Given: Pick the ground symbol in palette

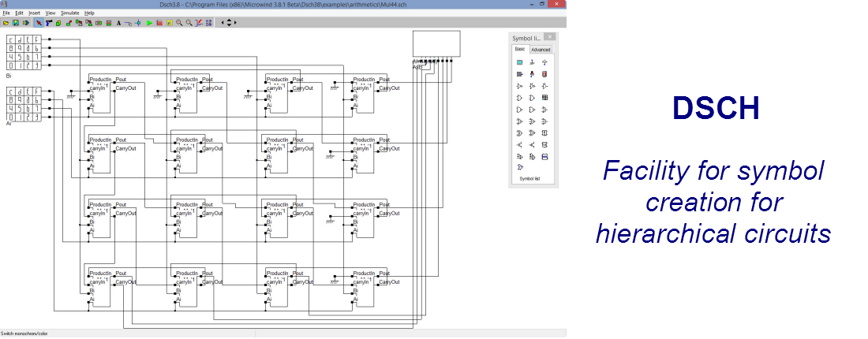Looking at the screenshot, I should (532, 62).
